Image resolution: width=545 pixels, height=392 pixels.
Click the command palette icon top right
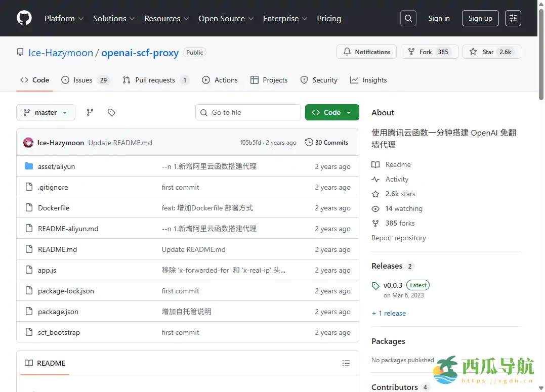coord(513,18)
